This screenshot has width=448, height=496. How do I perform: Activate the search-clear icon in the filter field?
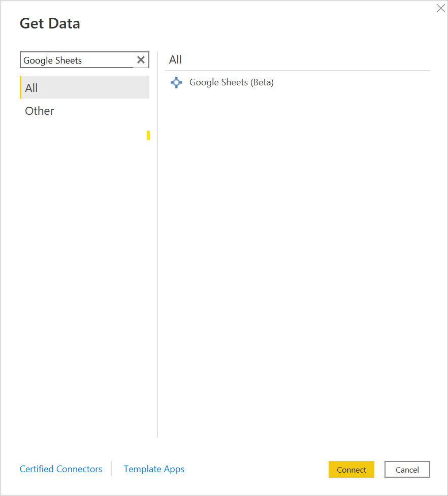point(141,59)
